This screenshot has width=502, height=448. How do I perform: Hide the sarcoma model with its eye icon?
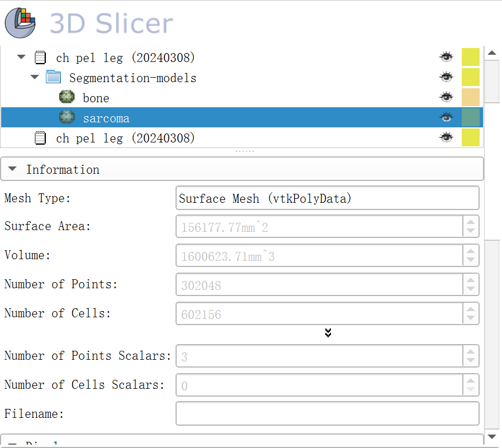pyautogui.click(x=446, y=118)
